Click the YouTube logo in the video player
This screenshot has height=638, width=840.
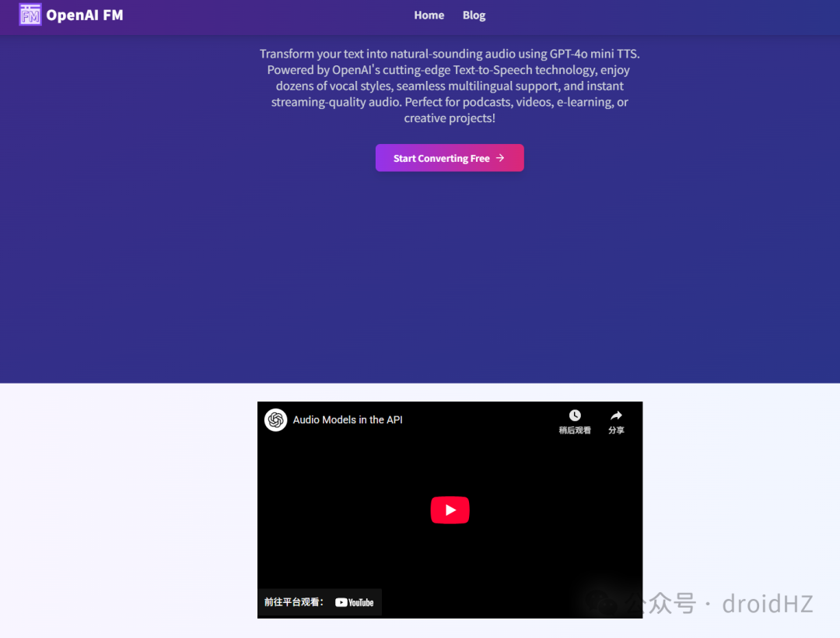pyautogui.click(x=354, y=603)
